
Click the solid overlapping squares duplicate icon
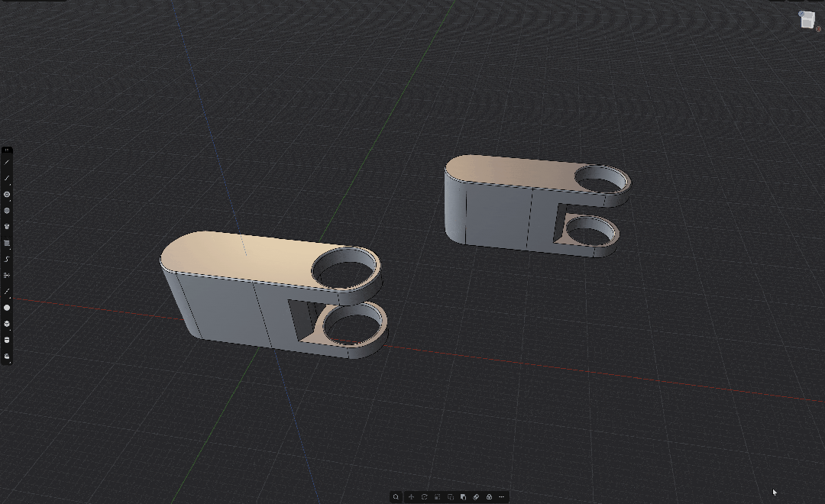[x=463, y=496]
